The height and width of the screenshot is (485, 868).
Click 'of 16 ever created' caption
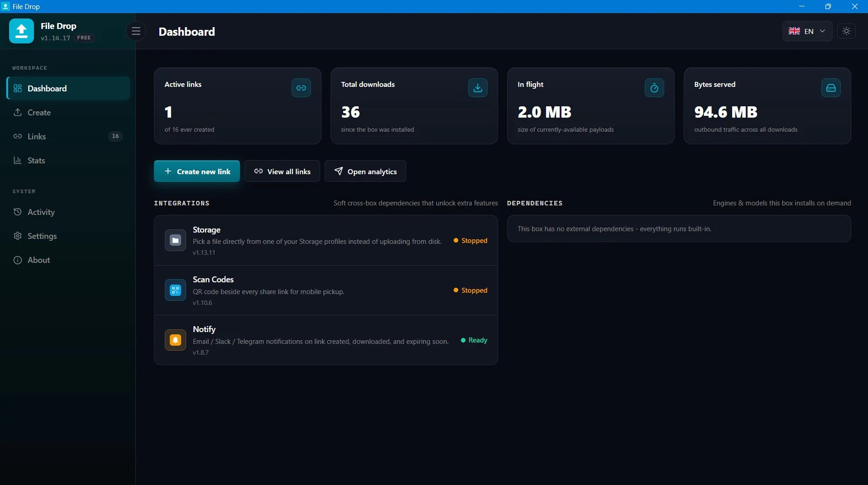click(x=189, y=129)
